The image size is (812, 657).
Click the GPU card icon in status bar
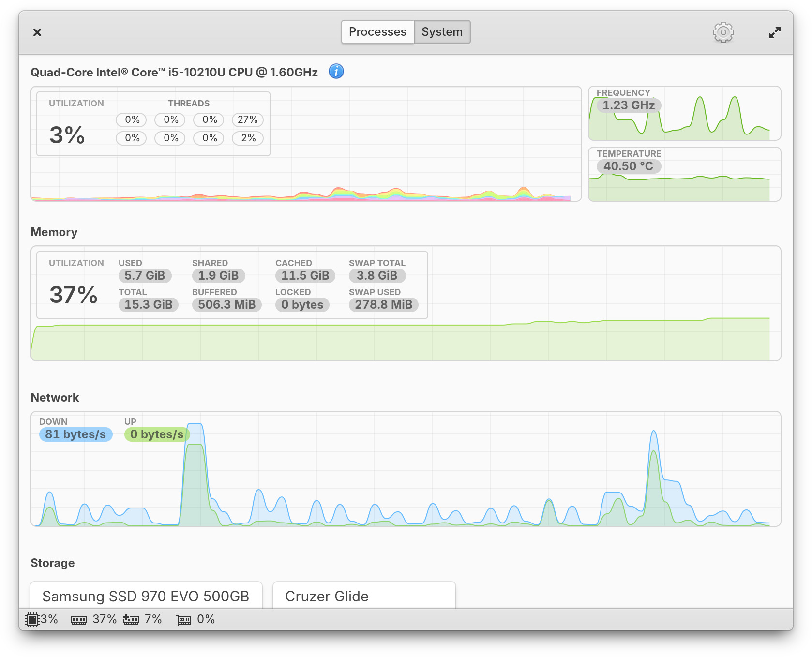tap(184, 620)
